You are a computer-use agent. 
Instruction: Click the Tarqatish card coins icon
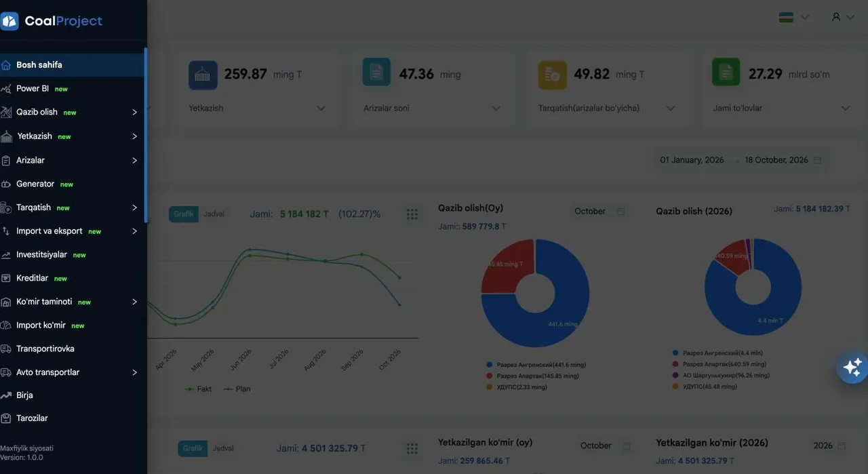coord(552,75)
